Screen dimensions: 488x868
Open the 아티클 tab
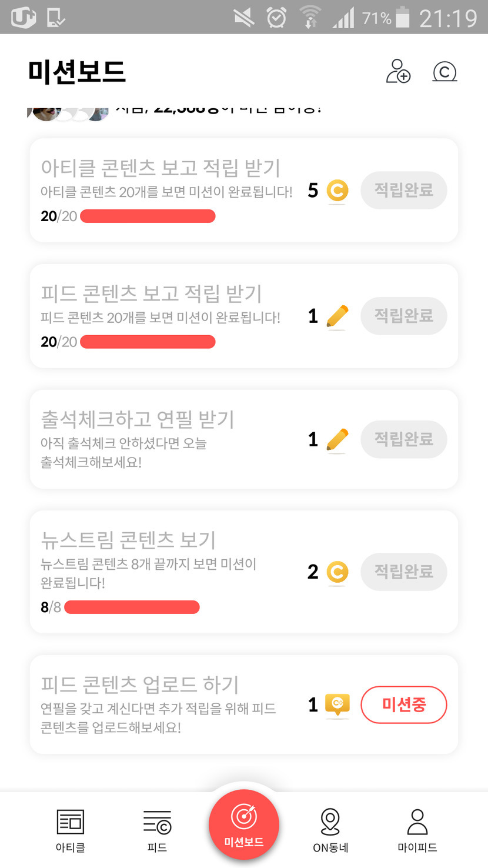(70, 830)
